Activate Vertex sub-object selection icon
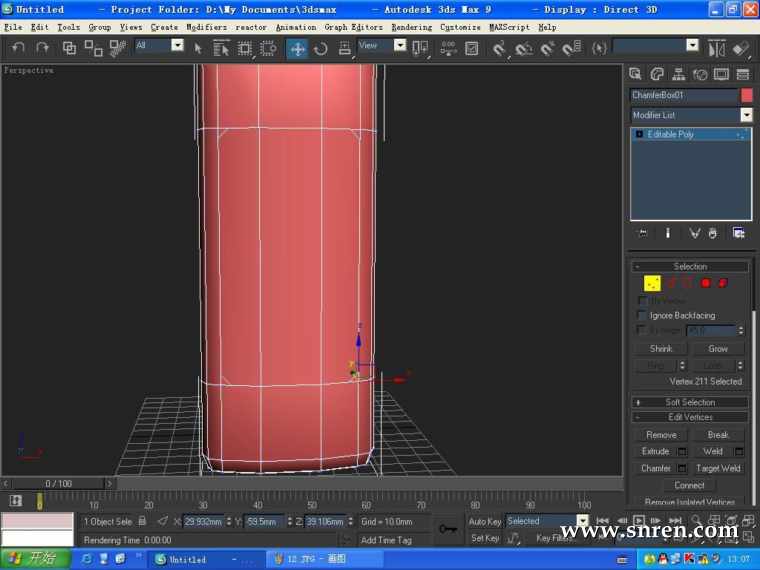The image size is (760, 570). [x=652, y=284]
